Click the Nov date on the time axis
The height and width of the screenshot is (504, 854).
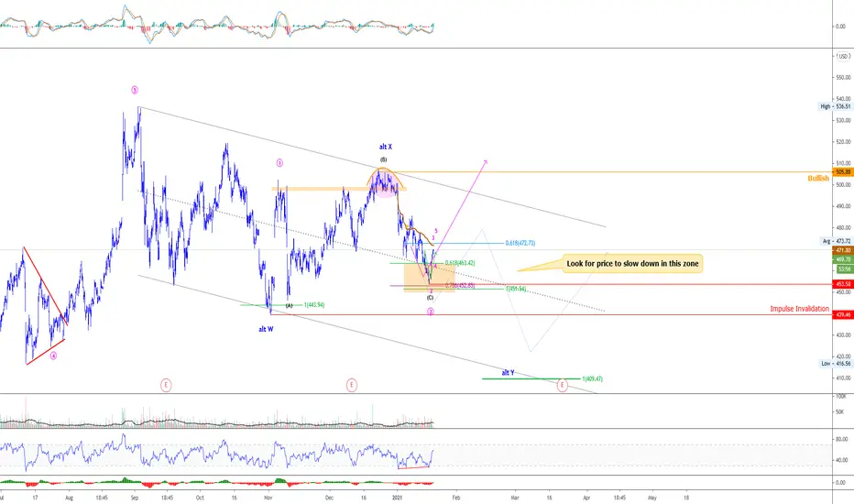click(x=268, y=498)
